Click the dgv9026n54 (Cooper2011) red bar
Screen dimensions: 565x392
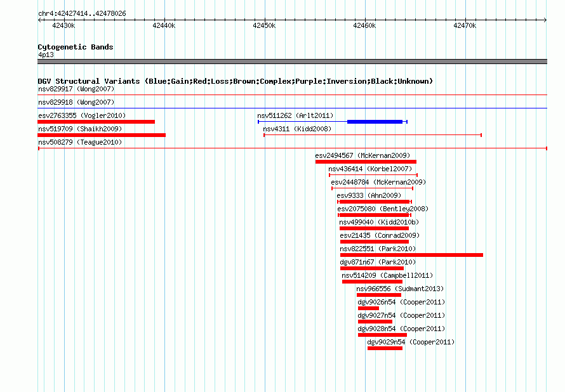(x=368, y=308)
